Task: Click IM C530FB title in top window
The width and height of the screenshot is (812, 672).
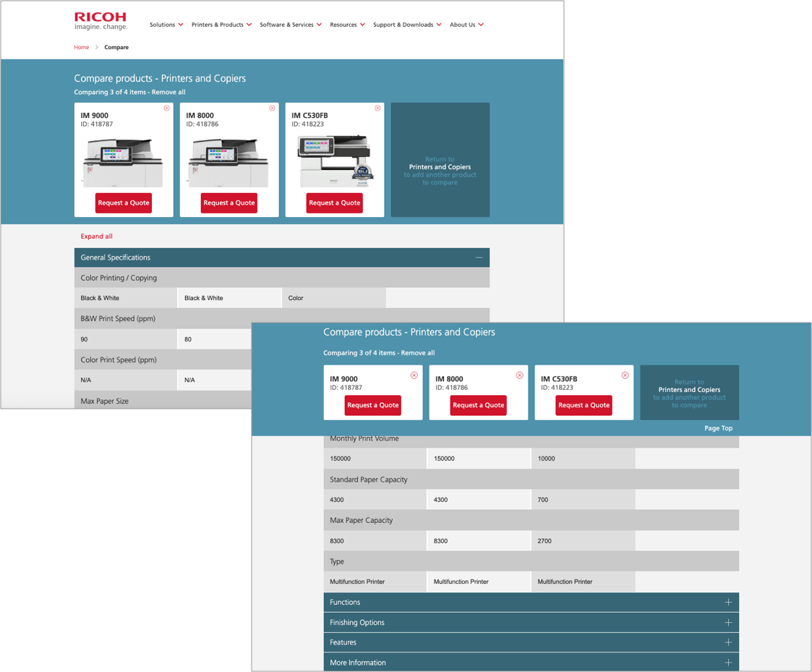Action: [x=309, y=116]
